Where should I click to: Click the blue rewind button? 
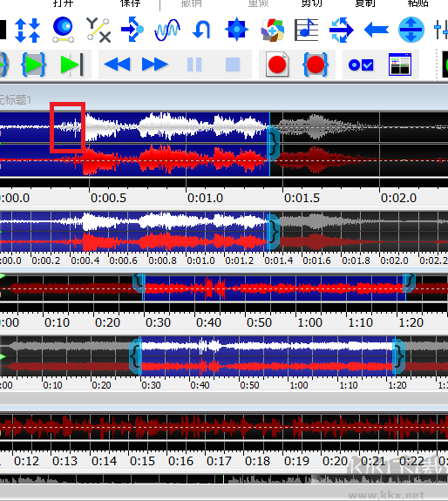118,64
